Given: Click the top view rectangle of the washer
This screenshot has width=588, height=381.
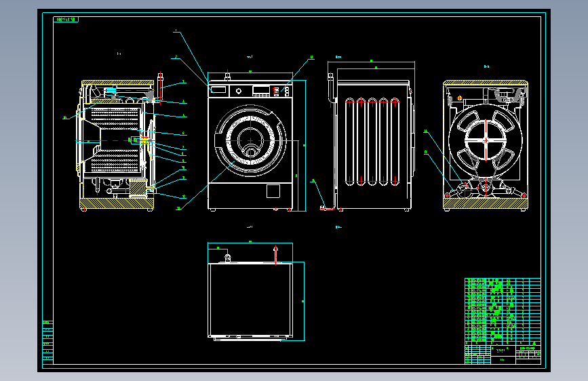Looking at the screenshot, I should pos(250,300).
